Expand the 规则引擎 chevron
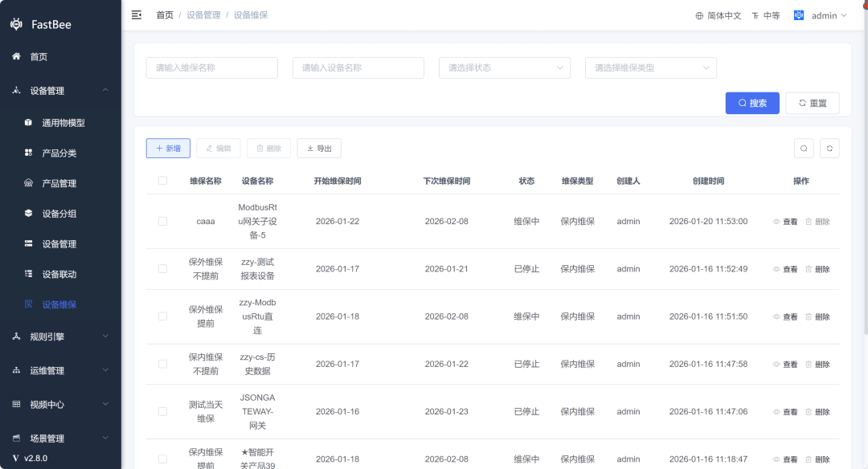Screen dimensions: 868x469 [105, 336]
